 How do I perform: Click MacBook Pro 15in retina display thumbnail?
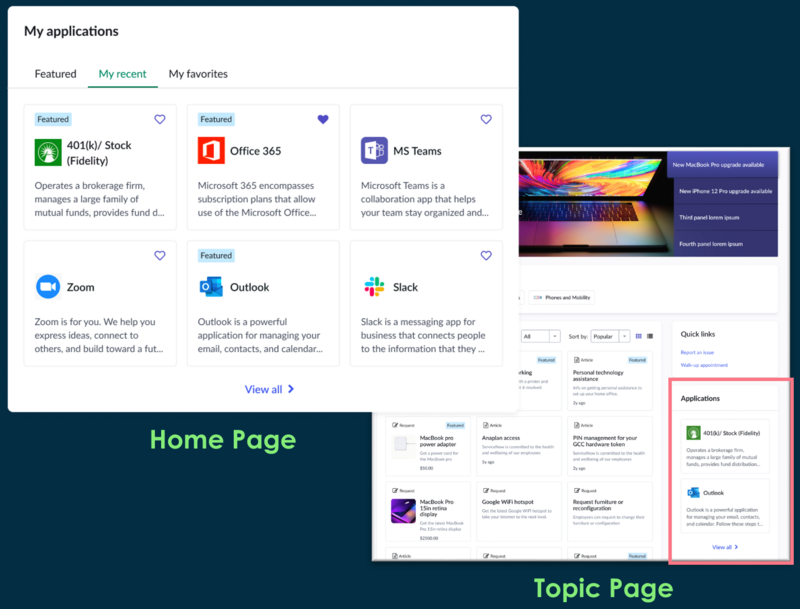[403, 511]
